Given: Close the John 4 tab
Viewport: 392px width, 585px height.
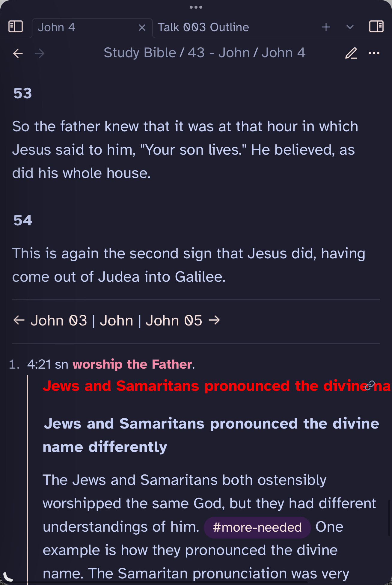Looking at the screenshot, I should tap(142, 28).
